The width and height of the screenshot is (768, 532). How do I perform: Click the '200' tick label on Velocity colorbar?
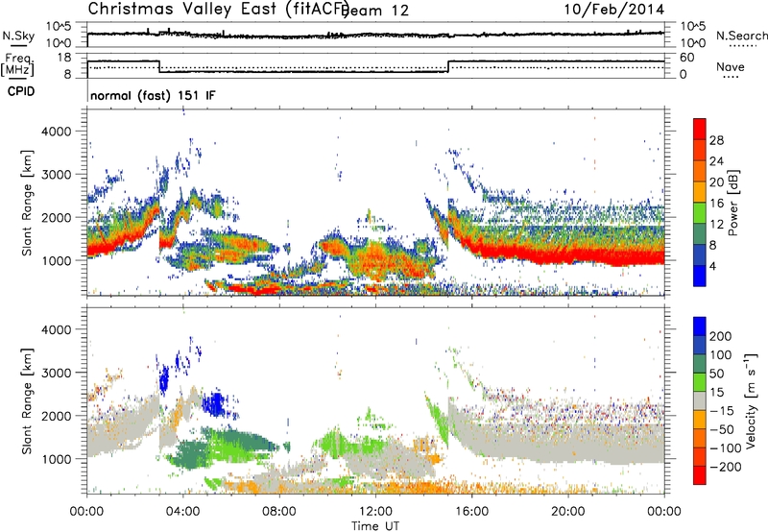[721, 336]
